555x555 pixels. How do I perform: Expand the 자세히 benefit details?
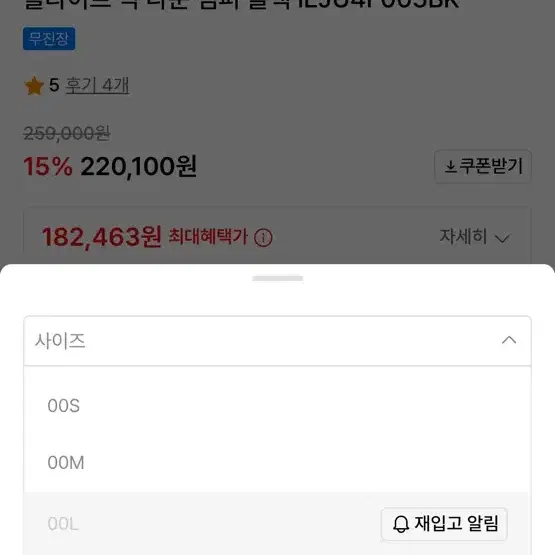[x=474, y=237]
